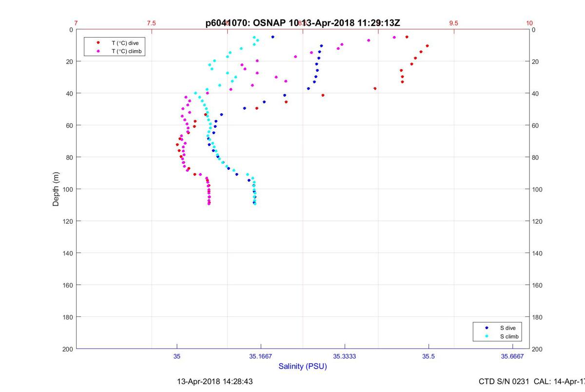
Task: Click the red temperature tick label "7"
Action: tap(76, 23)
